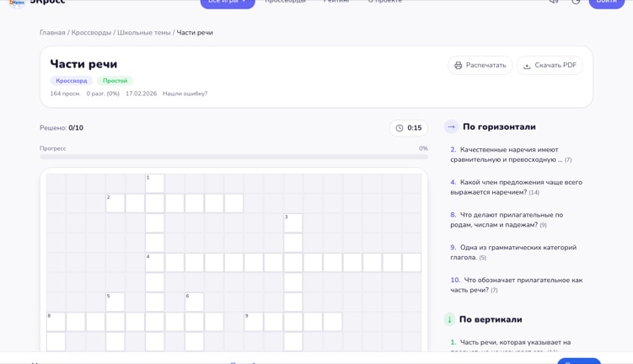Select the Простой difficulty tag

click(x=115, y=81)
